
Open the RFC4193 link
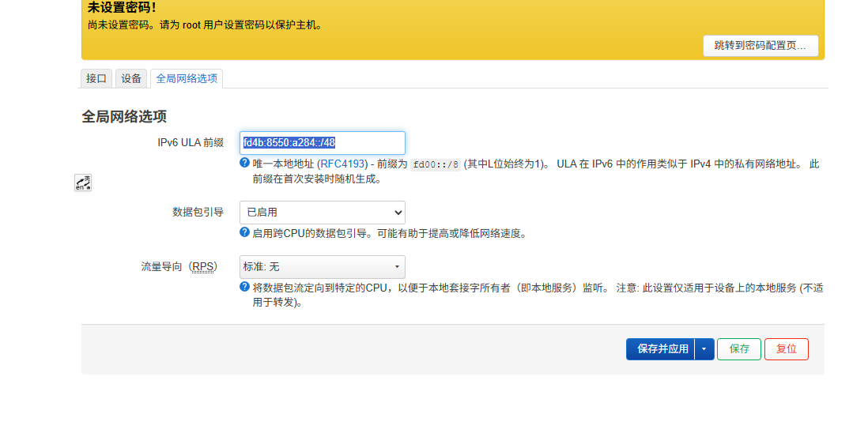click(x=342, y=164)
